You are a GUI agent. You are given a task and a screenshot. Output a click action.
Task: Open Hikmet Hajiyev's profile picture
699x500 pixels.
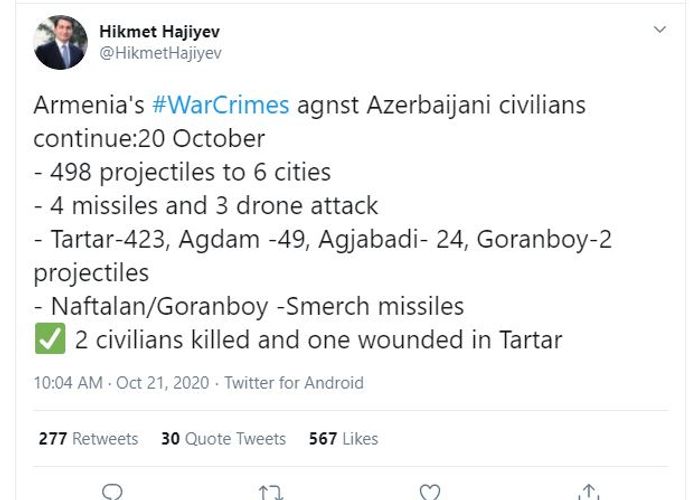click(x=60, y=42)
